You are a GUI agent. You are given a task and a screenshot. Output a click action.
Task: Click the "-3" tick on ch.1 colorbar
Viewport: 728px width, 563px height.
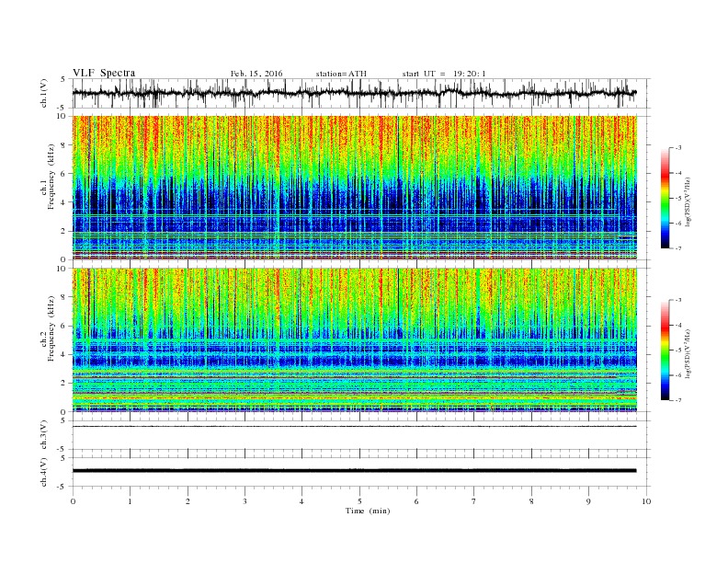678,148
